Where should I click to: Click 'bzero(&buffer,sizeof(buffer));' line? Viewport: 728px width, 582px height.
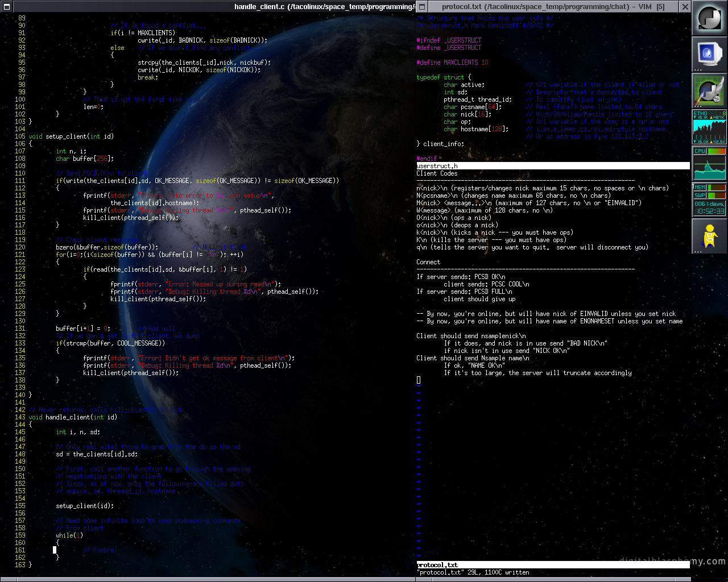click(107, 247)
